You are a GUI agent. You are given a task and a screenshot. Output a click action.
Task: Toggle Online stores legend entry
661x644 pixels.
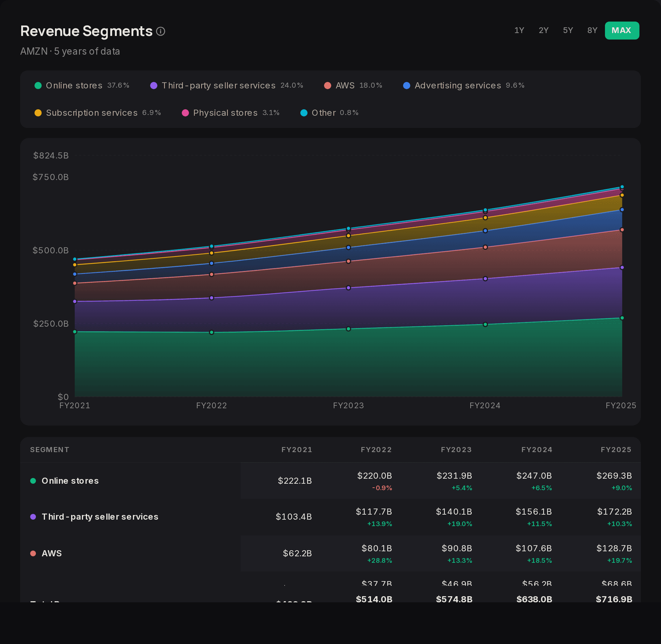[x=82, y=86]
